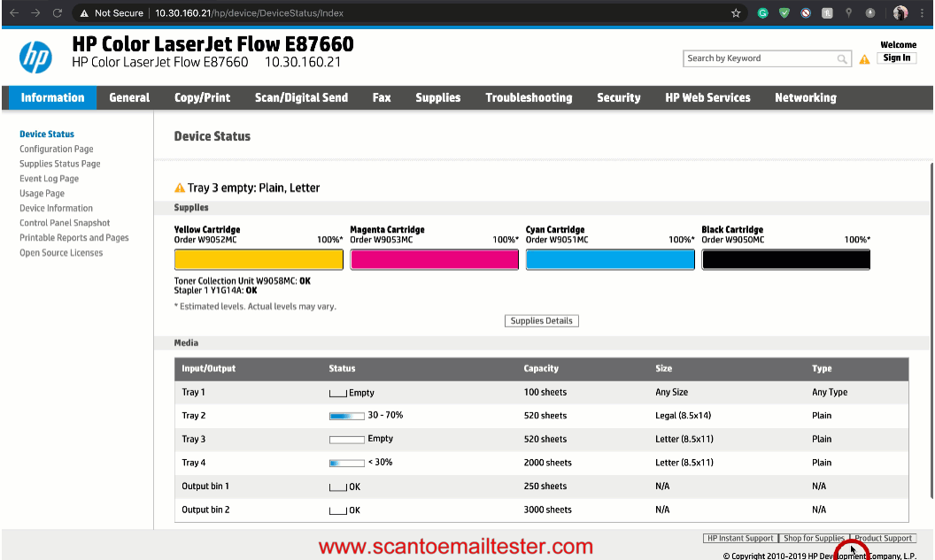935x560 pixels.
Task: Click into the Search by Keyword field
Action: tap(760, 58)
